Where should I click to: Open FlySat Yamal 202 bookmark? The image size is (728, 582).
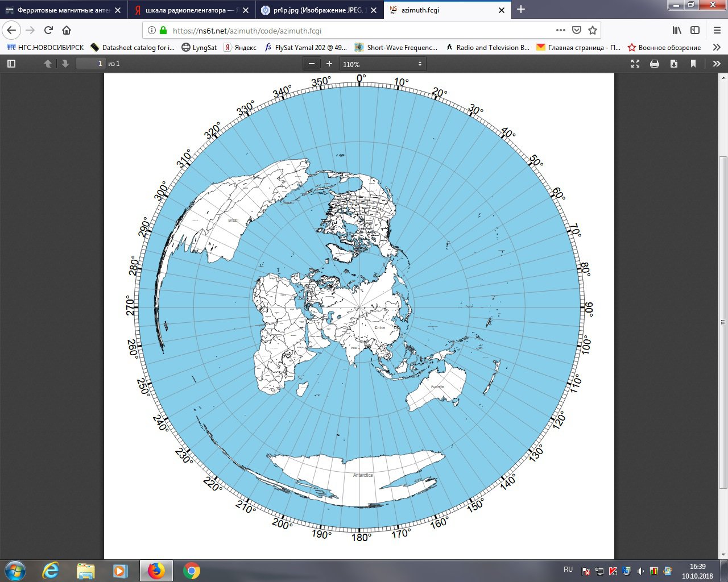[x=306, y=48]
